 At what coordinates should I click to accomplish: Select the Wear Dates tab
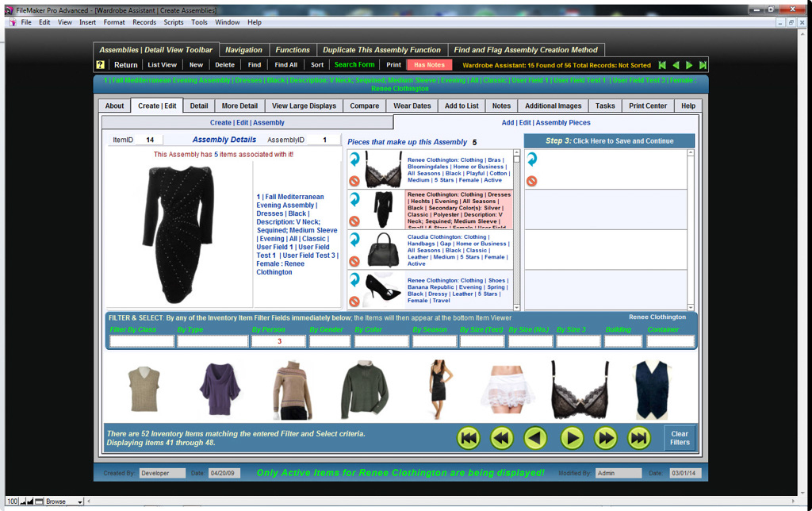tap(412, 106)
